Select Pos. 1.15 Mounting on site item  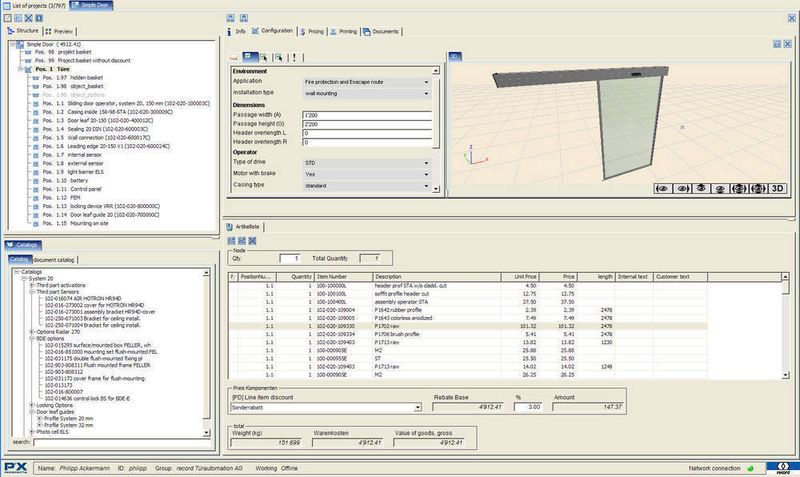click(76, 223)
